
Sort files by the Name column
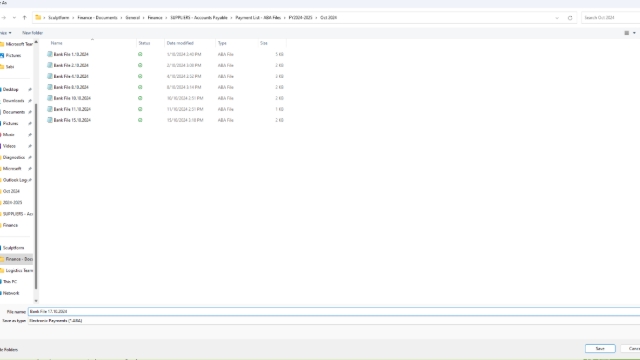pos(57,43)
